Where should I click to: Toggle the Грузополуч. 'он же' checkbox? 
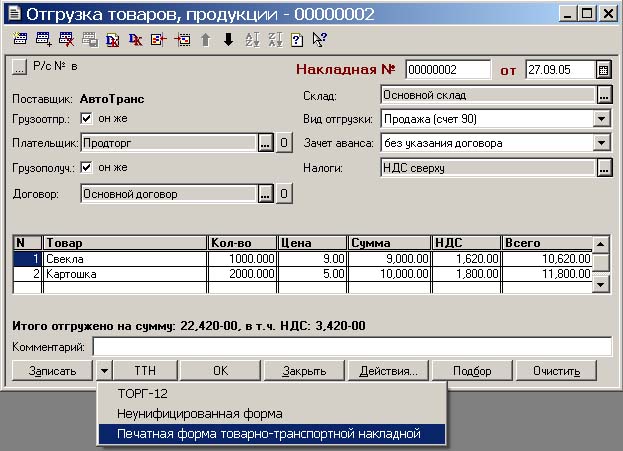coord(86,167)
